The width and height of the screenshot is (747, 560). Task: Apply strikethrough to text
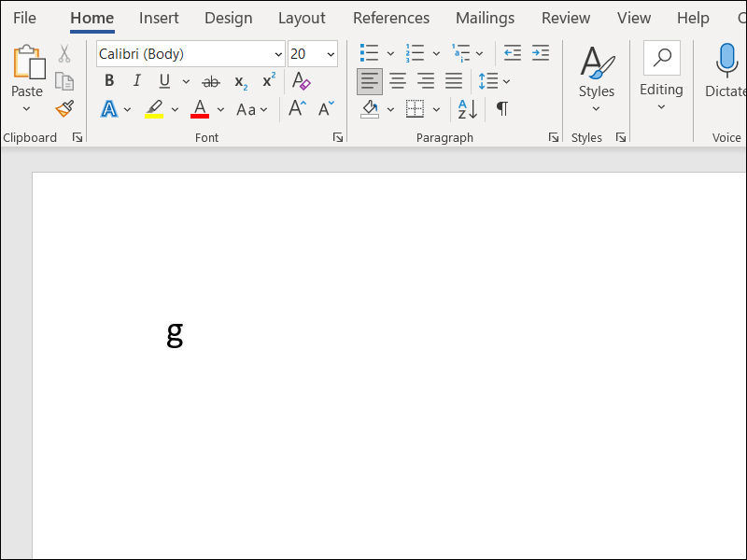(x=211, y=81)
